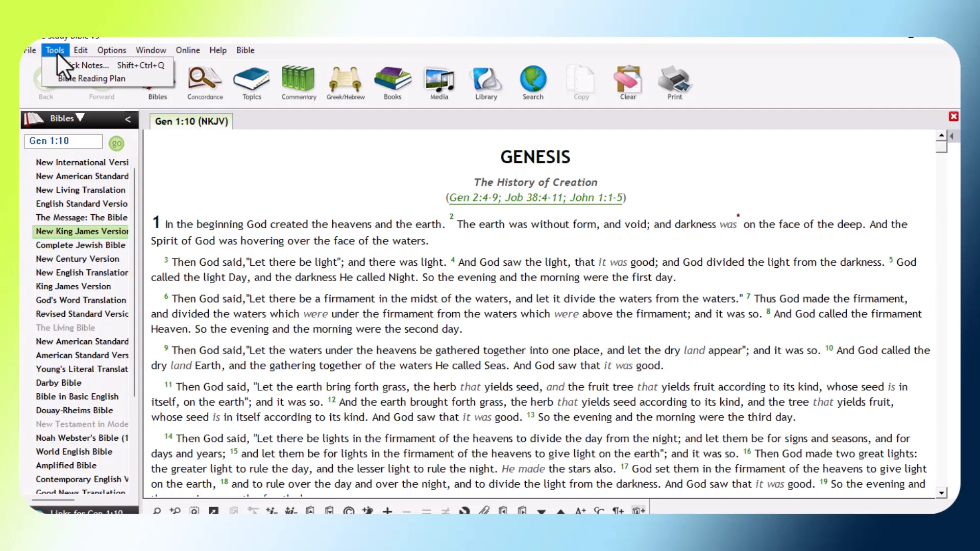Click the Clear eraser icon
This screenshot has height=551, width=980.
pyautogui.click(x=628, y=83)
